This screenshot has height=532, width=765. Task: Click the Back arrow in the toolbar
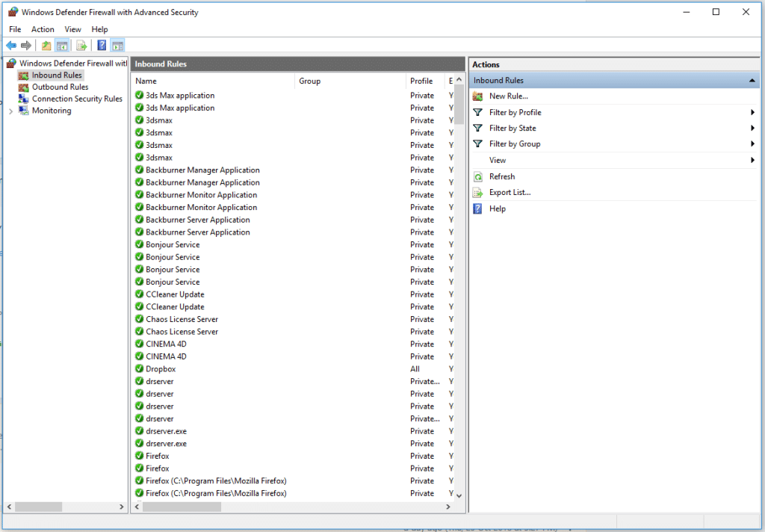click(11, 46)
